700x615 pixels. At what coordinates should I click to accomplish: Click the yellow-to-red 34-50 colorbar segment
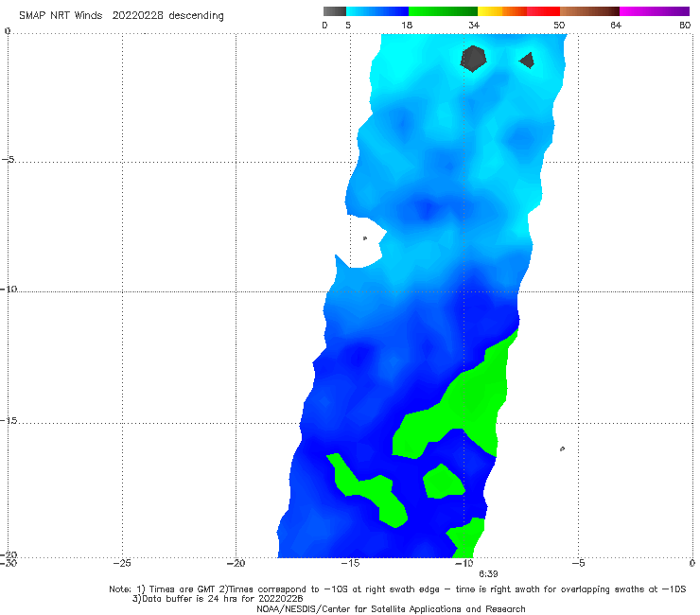point(518,11)
